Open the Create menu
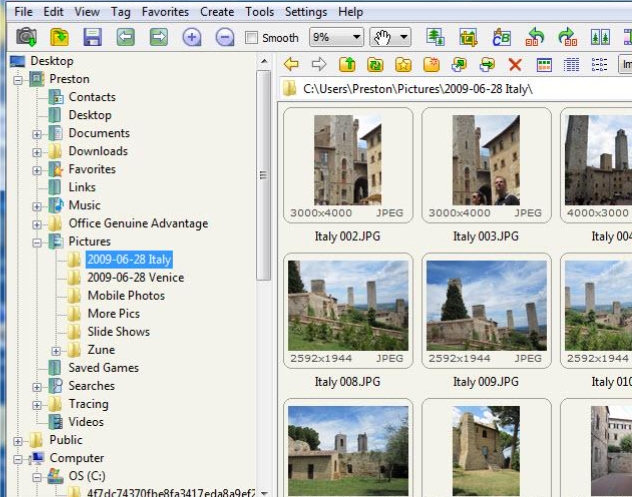This screenshot has width=632, height=497. pyautogui.click(x=217, y=12)
